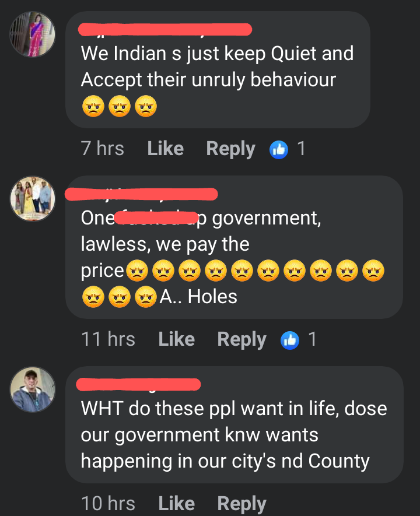Like the 7 hrs comment
Screen dimensions: 420x516
pos(165,149)
